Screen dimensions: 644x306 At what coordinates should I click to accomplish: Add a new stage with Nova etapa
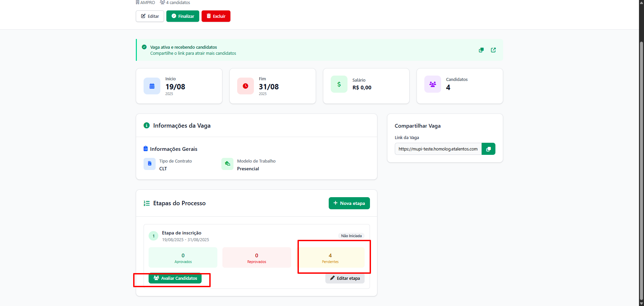pyautogui.click(x=349, y=203)
